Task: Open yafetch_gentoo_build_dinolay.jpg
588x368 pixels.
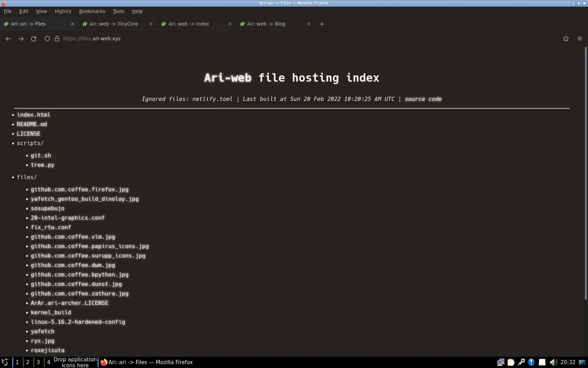Action: click(85, 199)
